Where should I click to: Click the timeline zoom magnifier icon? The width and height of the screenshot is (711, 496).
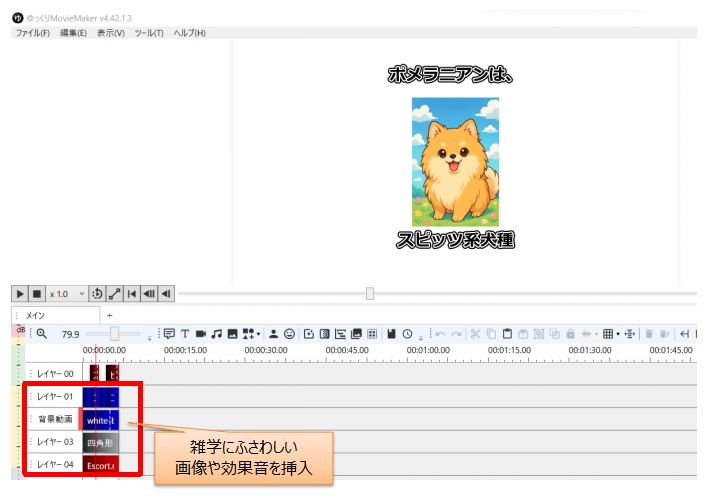(42, 334)
